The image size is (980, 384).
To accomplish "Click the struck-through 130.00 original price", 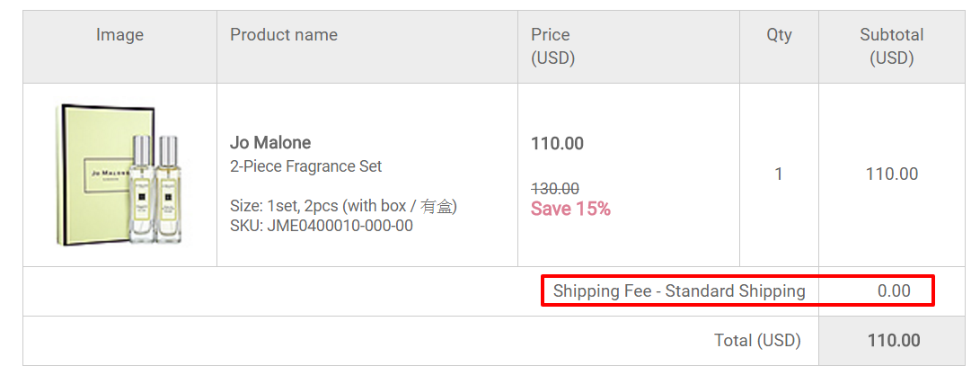I will (555, 188).
